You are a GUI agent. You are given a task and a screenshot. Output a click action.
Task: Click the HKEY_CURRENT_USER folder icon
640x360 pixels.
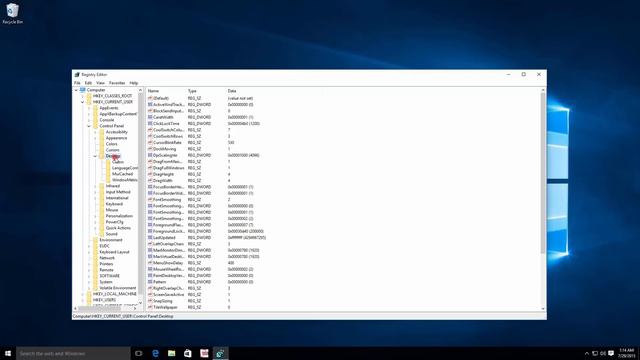click(x=89, y=102)
